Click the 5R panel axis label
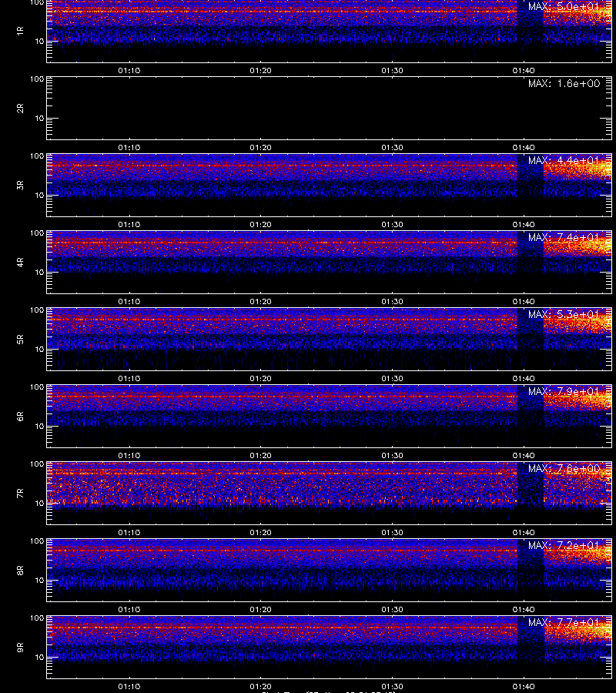Screen dimensions: 616x693 tap(20, 340)
